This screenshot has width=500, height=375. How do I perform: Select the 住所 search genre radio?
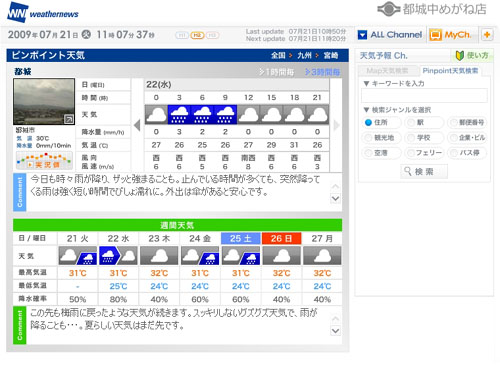(x=368, y=122)
